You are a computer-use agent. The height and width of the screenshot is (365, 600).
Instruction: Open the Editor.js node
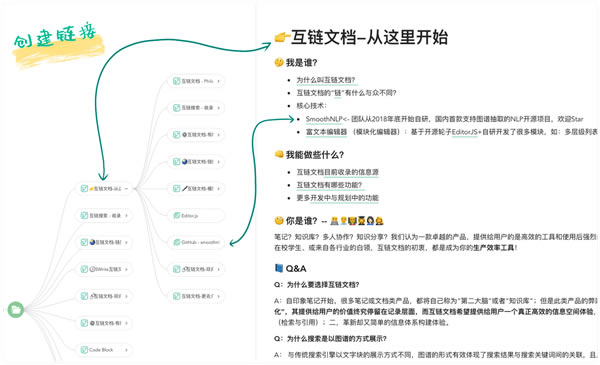click(x=196, y=216)
